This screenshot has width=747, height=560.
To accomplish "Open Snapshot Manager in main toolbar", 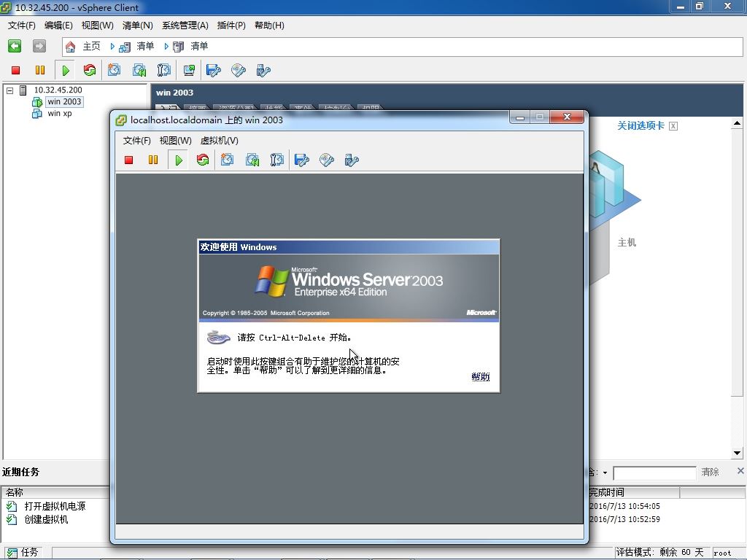I will pos(164,71).
